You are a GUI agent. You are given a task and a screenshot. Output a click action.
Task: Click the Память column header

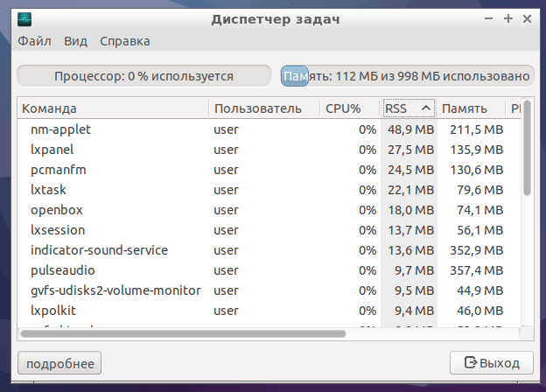470,108
